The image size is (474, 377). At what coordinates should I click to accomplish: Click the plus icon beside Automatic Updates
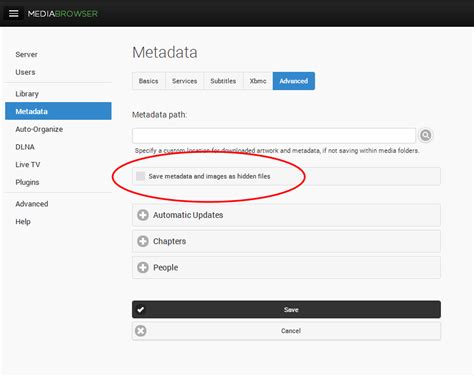(143, 215)
